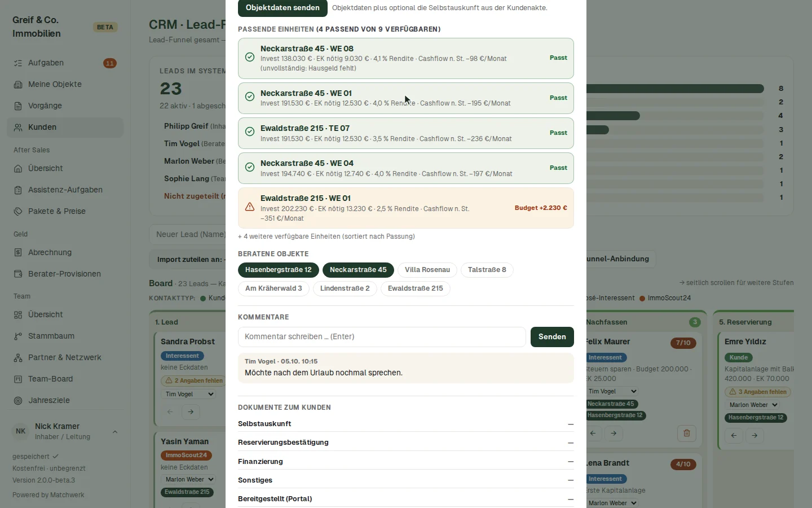Open Berater-Provisionen page
Image resolution: width=812 pixels, height=508 pixels.
click(65, 274)
